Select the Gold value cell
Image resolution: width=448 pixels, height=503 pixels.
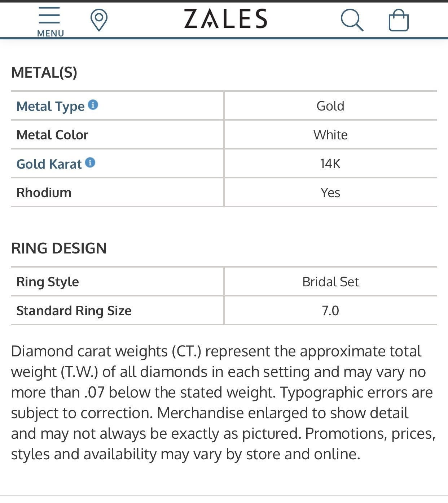330,106
